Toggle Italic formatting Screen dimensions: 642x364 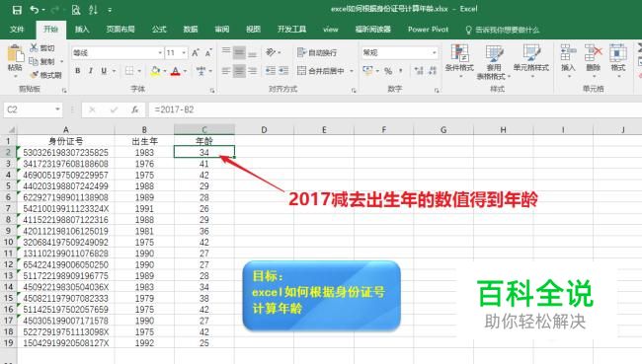[91, 71]
